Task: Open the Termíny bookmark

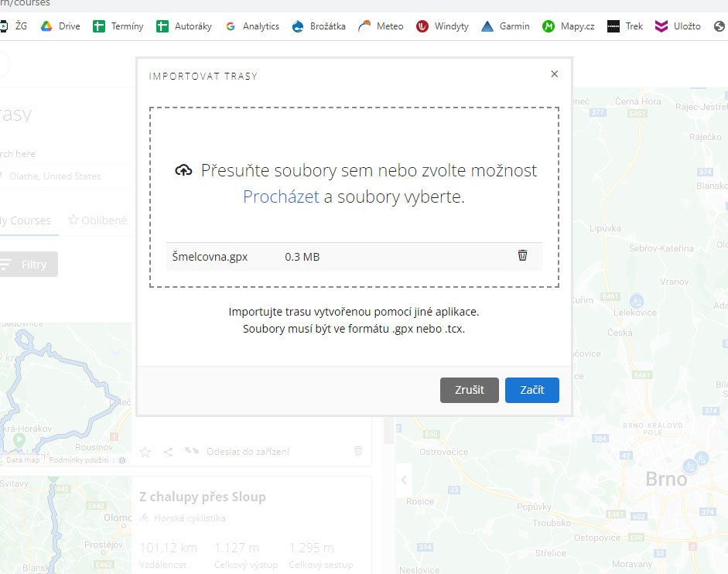Action: pyautogui.click(x=118, y=26)
